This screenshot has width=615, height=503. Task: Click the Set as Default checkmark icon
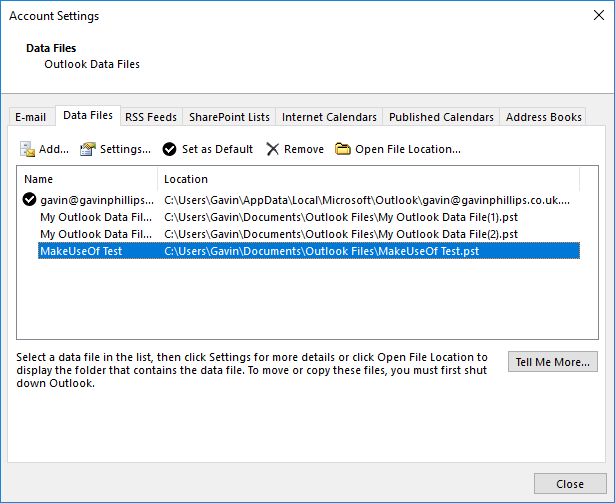(x=170, y=149)
